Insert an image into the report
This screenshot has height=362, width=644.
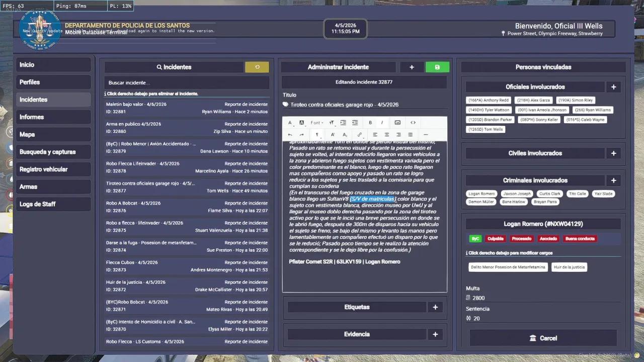click(x=397, y=123)
